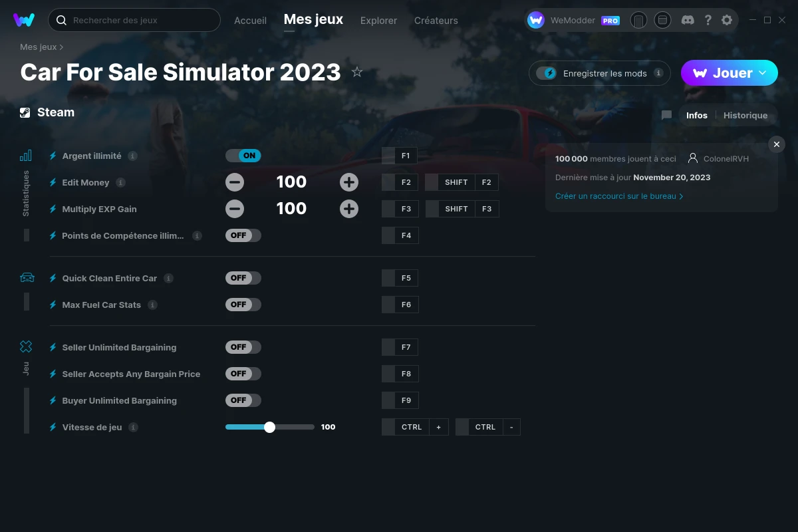Show info for Vitesse de jeu
798x532 pixels.
tap(133, 427)
